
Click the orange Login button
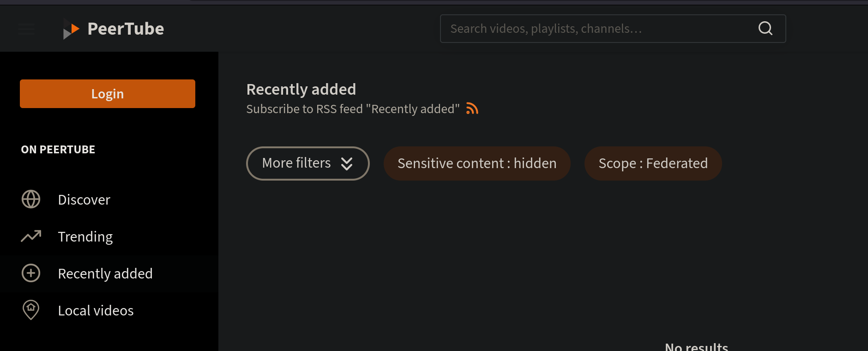point(108,94)
